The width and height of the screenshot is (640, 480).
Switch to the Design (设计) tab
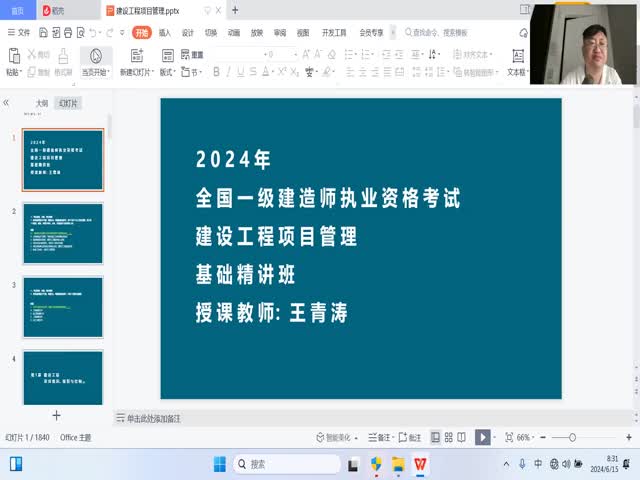point(188,33)
